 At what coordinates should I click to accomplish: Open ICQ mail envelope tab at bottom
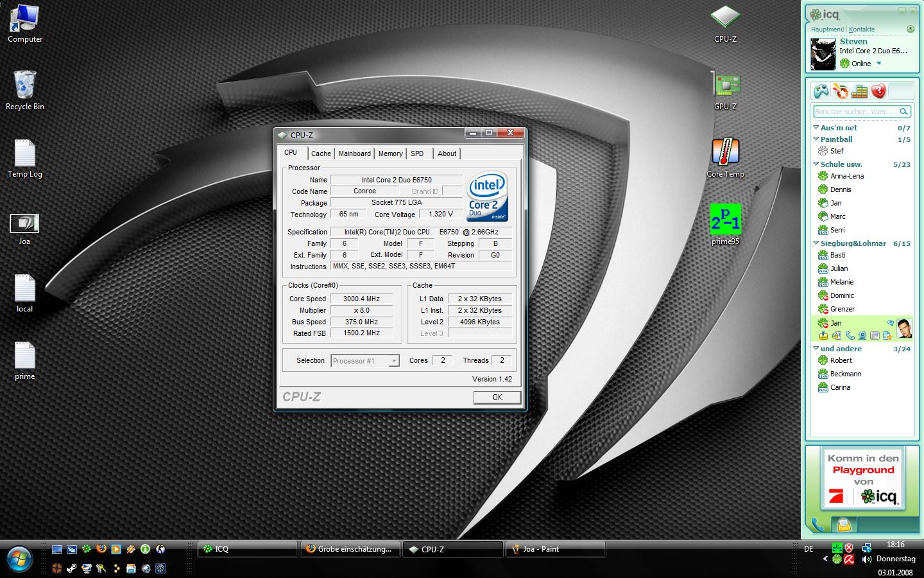click(844, 525)
